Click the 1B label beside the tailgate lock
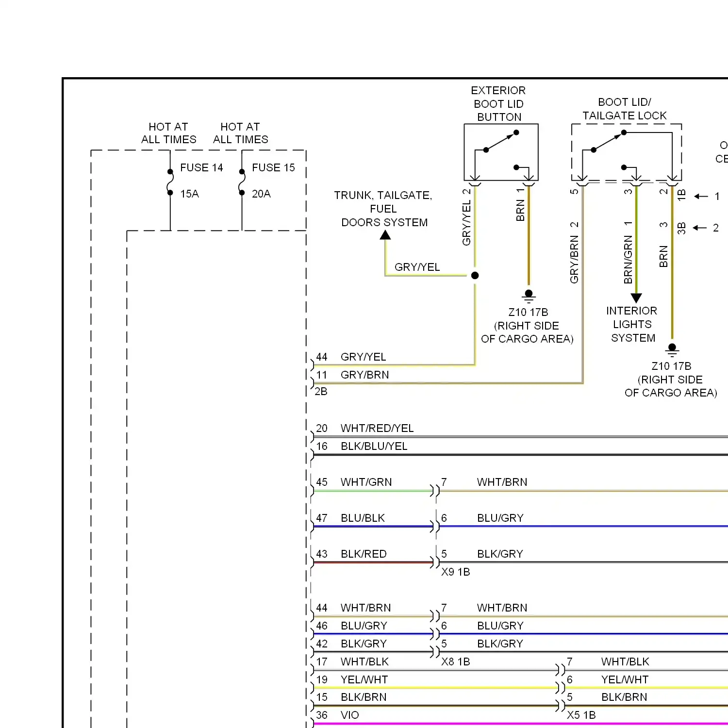 681,195
